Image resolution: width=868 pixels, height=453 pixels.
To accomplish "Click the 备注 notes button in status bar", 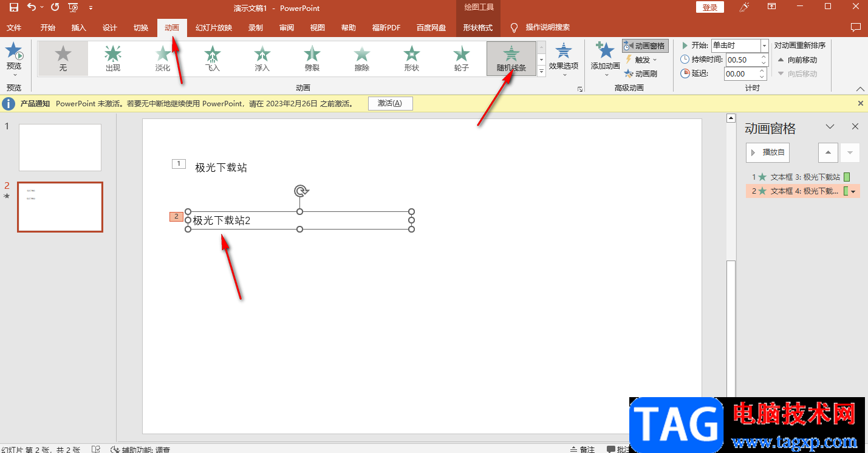I will point(583,449).
